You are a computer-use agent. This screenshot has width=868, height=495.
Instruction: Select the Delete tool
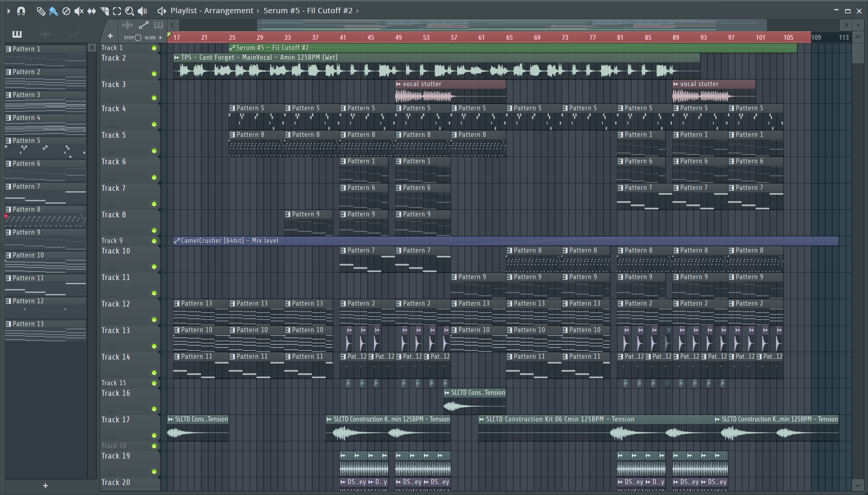[66, 11]
